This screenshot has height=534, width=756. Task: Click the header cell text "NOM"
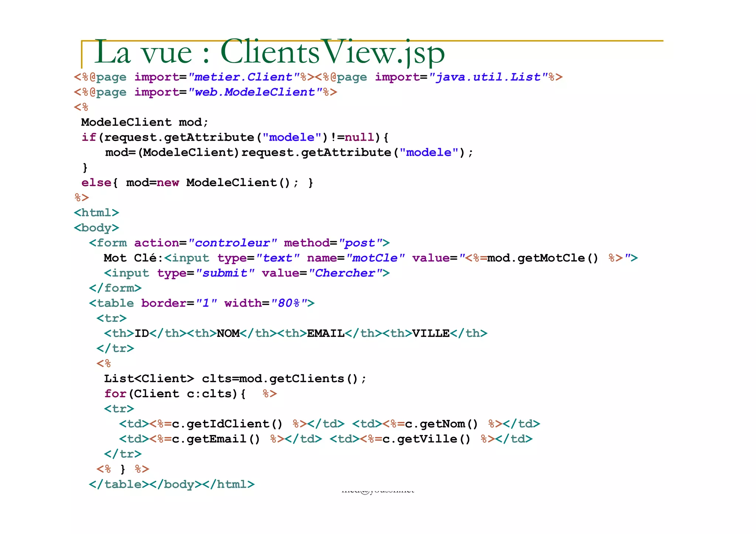tap(228, 334)
